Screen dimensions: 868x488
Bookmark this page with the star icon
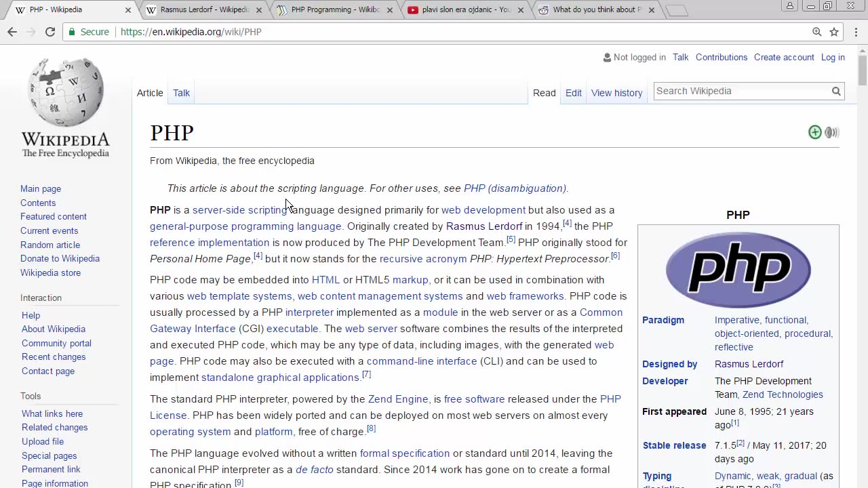[x=834, y=32]
